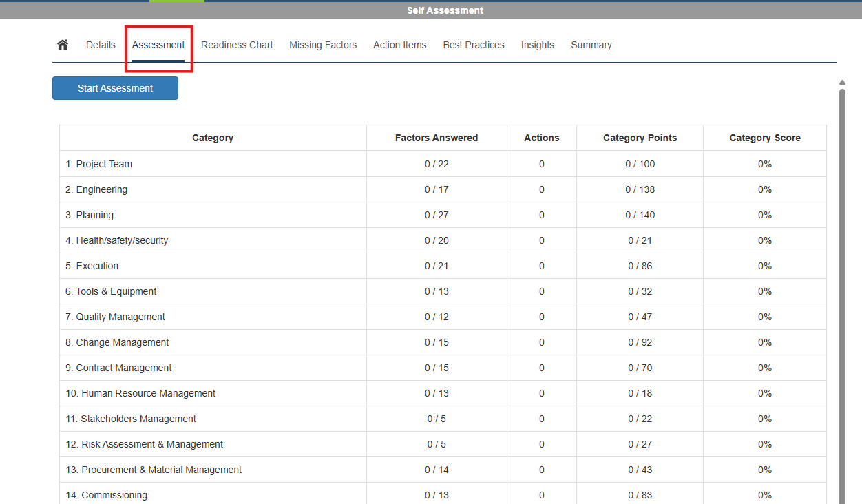
Task: Open the Insights tab
Action: 537,45
